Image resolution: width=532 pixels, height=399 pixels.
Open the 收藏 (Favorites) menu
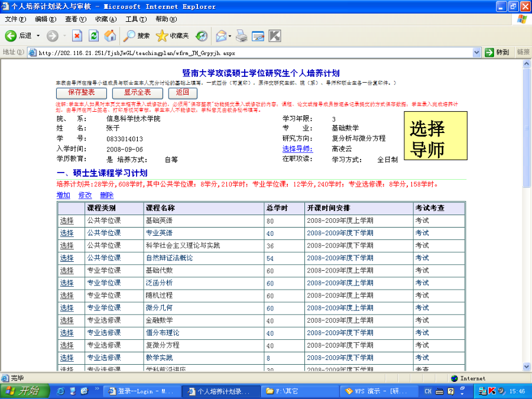click(x=105, y=19)
